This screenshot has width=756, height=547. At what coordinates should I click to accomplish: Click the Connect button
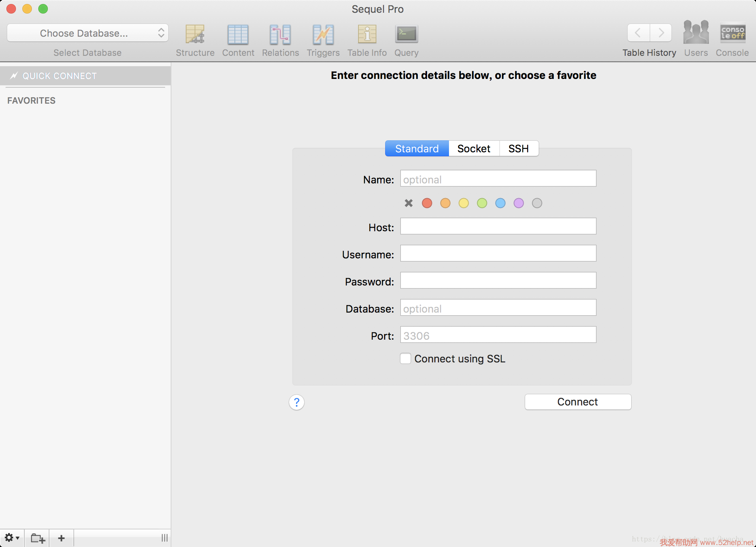click(x=578, y=402)
